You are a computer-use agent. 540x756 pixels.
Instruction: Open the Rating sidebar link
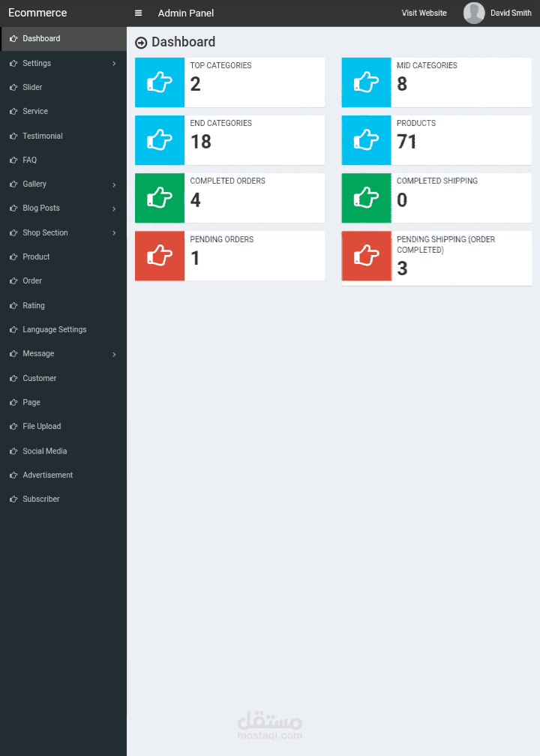click(63, 306)
